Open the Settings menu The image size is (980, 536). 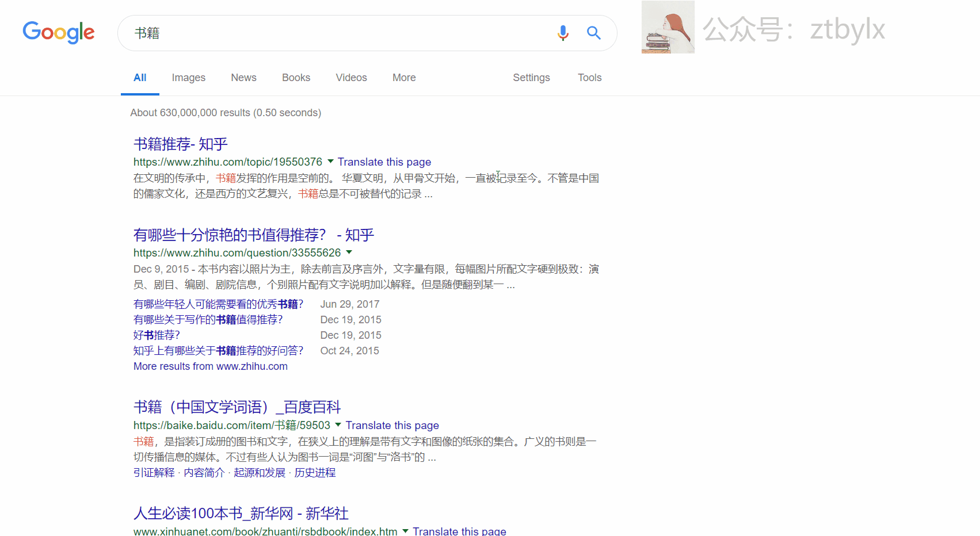pos(531,78)
